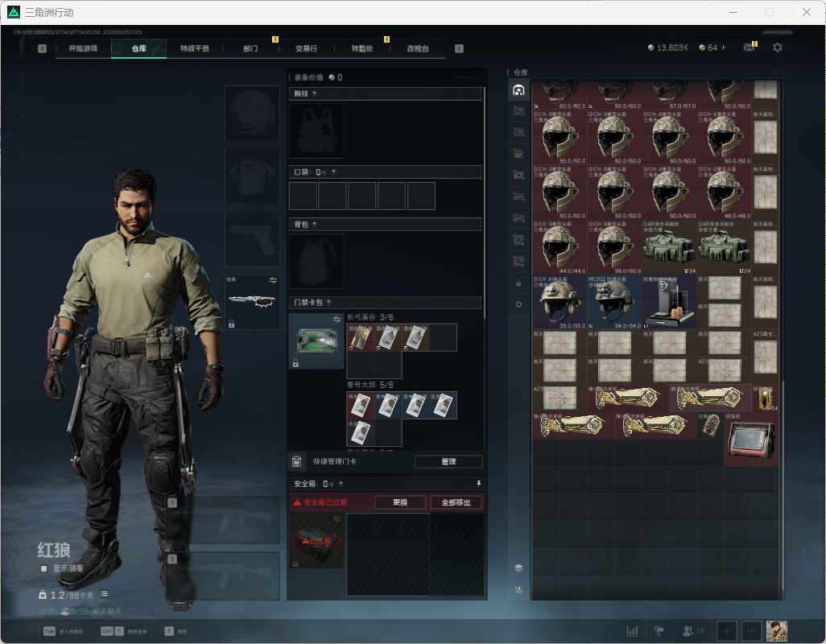Screen dimensions: 826x644
Task: Click the second empty teammate slot plus
Action: 752,631
